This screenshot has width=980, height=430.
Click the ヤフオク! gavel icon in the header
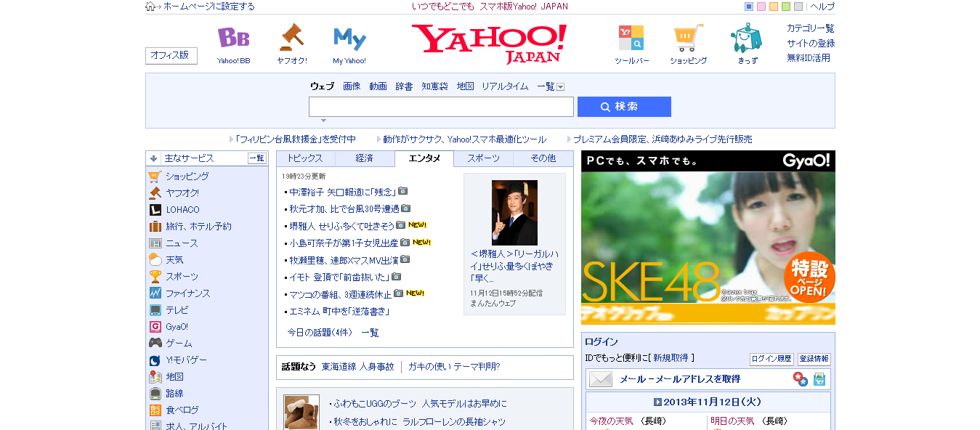291,37
